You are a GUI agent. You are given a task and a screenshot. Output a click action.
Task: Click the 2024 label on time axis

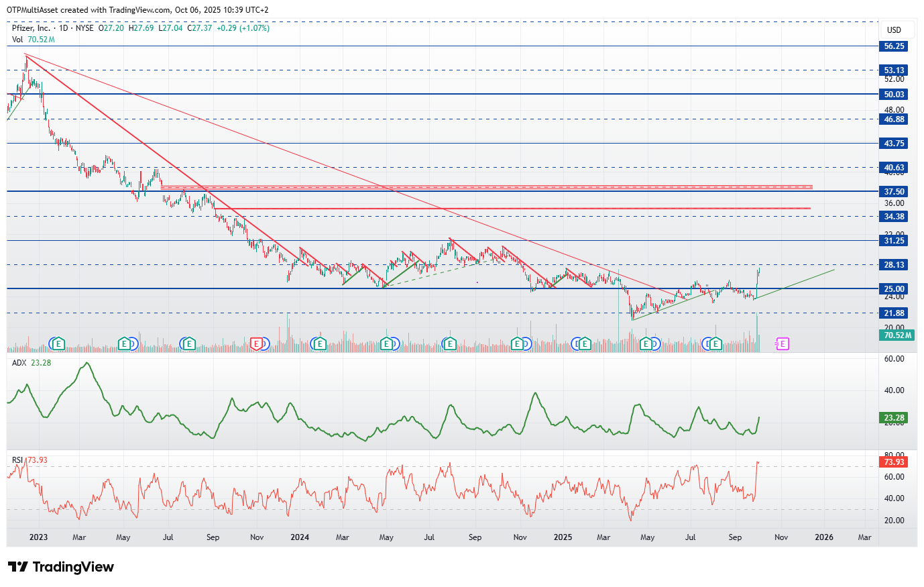coord(300,537)
